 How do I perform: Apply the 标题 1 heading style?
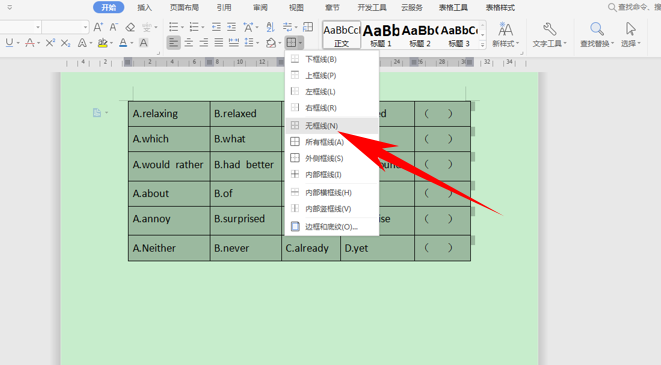(x=381, y=35)
